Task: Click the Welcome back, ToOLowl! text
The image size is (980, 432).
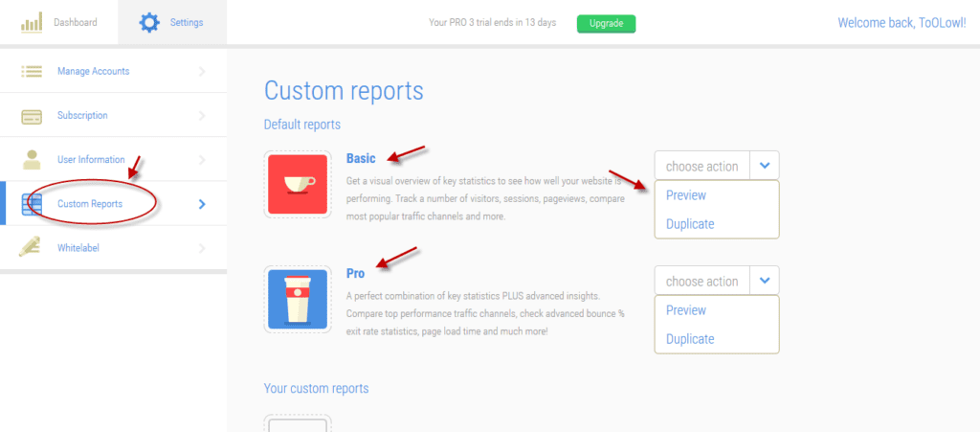Action: point(902,23)
